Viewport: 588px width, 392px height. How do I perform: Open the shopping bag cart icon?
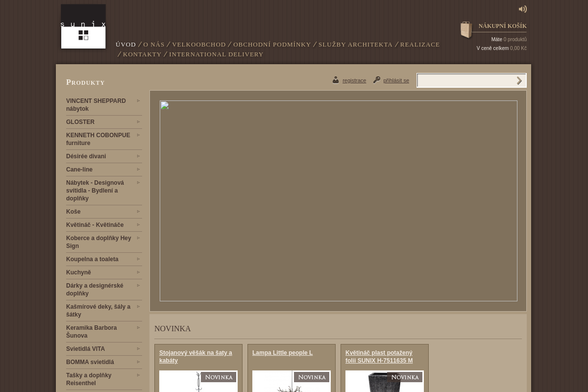point(466,30)
